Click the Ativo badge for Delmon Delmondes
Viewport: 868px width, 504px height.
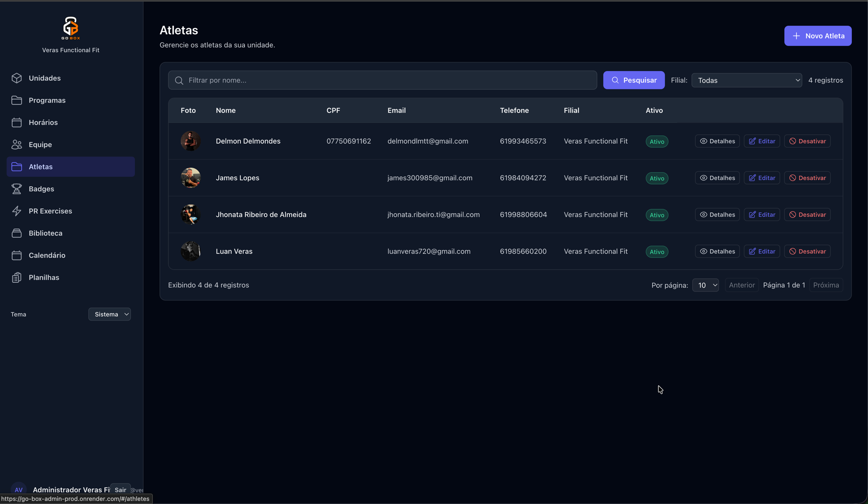(x=657, y=142)
